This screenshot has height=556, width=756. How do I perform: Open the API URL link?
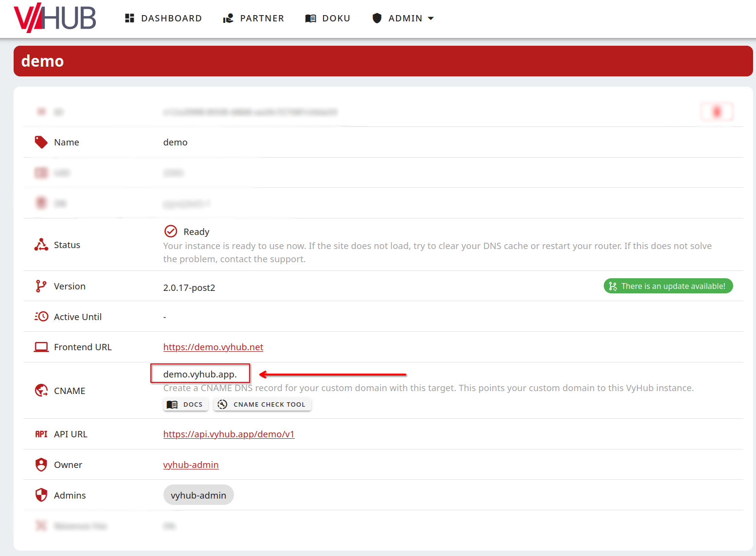[229, 434]
